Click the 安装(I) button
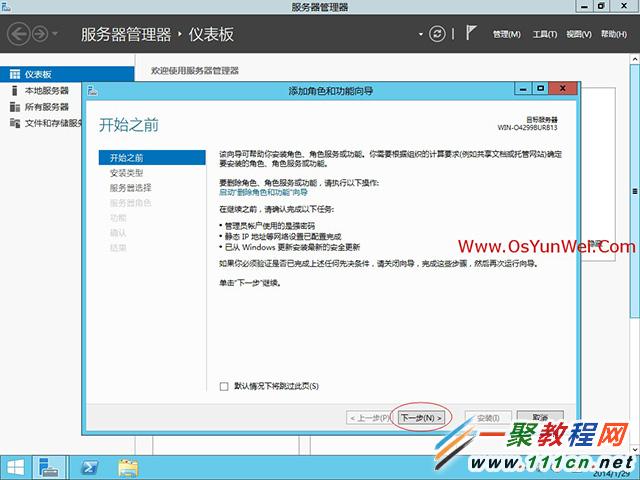 click(488, 418)
